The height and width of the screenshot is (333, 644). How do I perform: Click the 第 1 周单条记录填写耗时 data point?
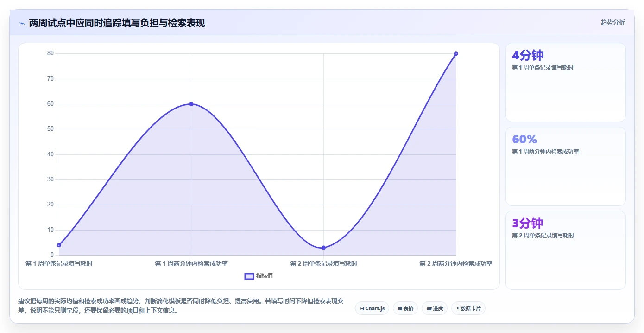(59, 245)
